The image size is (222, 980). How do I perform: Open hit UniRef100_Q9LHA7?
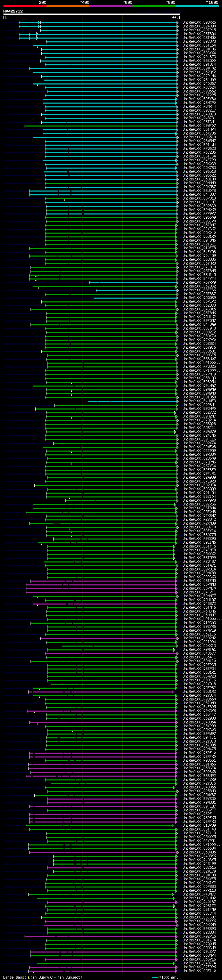[x=199, y=386]
